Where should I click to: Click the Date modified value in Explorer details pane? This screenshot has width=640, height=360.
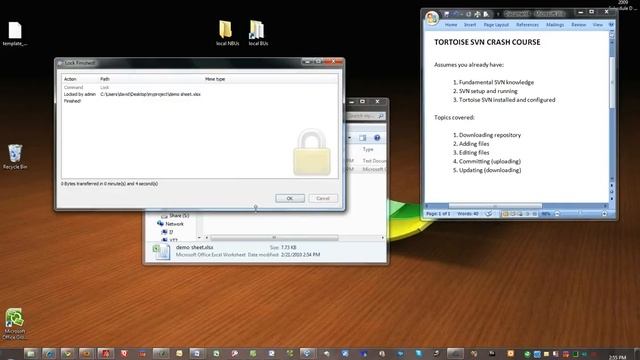pyautogui.click(x=301, y=255)
